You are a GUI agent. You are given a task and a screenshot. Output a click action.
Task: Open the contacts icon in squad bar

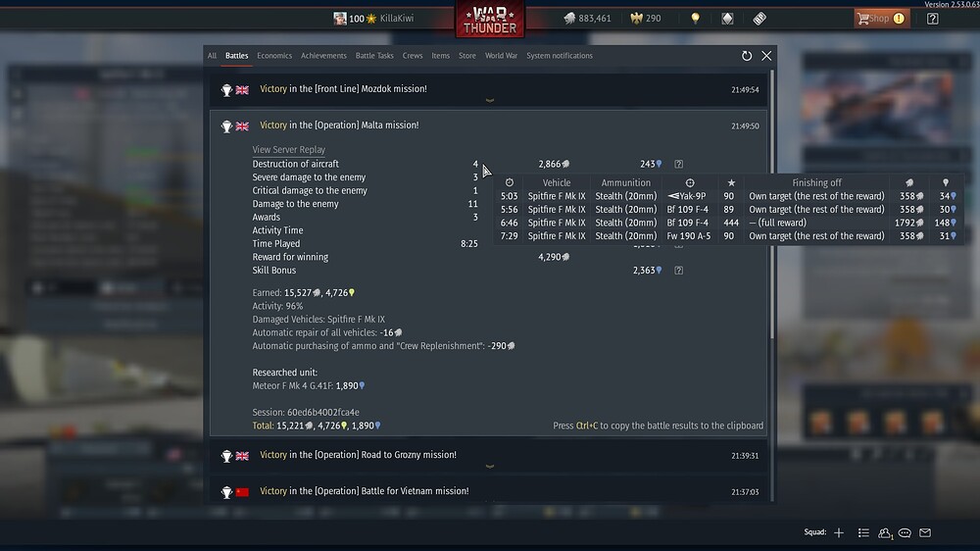[x=884, y=533]
